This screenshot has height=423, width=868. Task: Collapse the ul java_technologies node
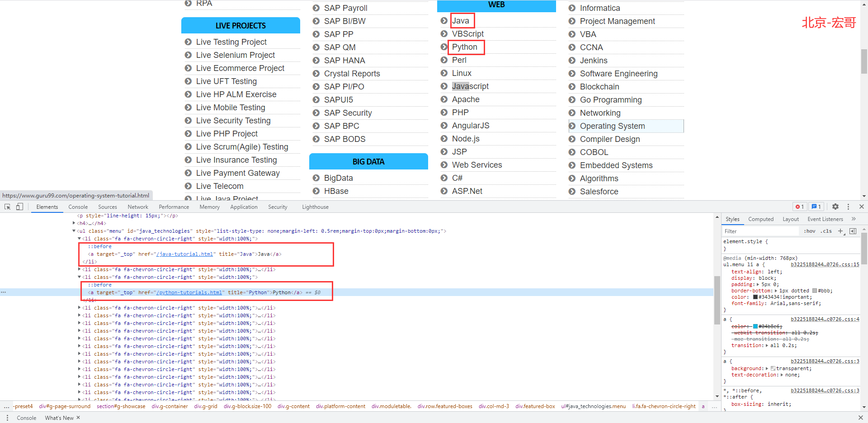[74, 231]
